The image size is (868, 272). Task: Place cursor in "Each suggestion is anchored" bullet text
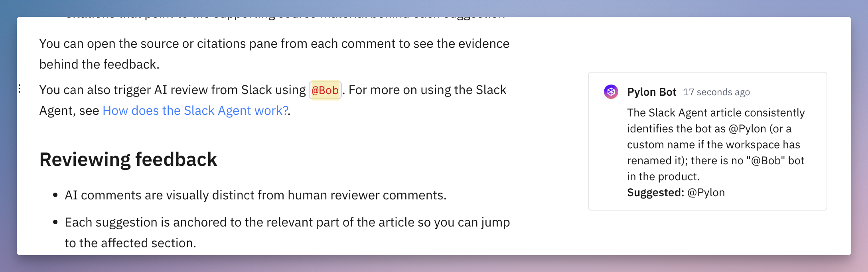[x=287, y=223]
